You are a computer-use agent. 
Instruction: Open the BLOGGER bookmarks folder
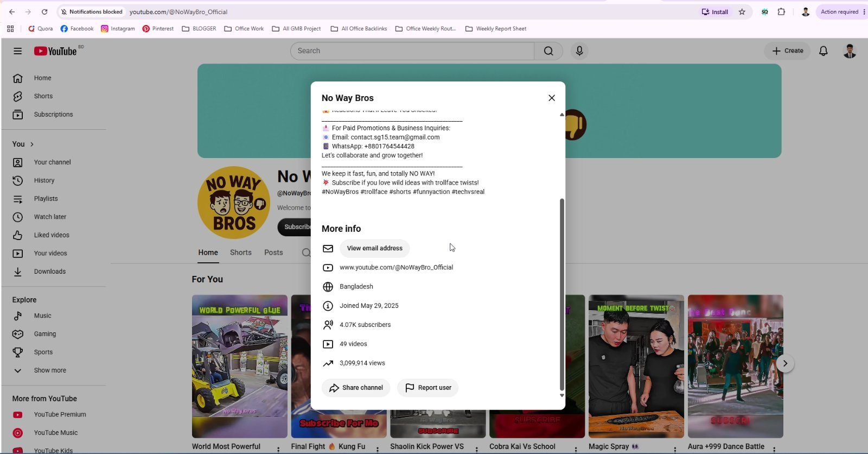point(199,29)
